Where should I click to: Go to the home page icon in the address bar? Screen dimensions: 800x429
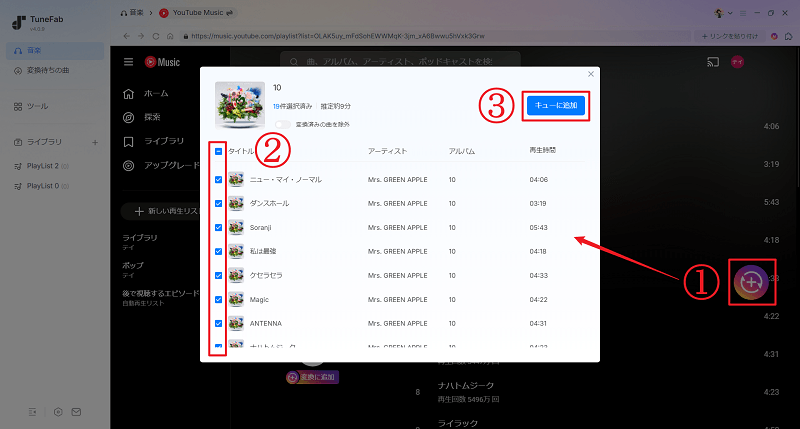click(170, 36)
